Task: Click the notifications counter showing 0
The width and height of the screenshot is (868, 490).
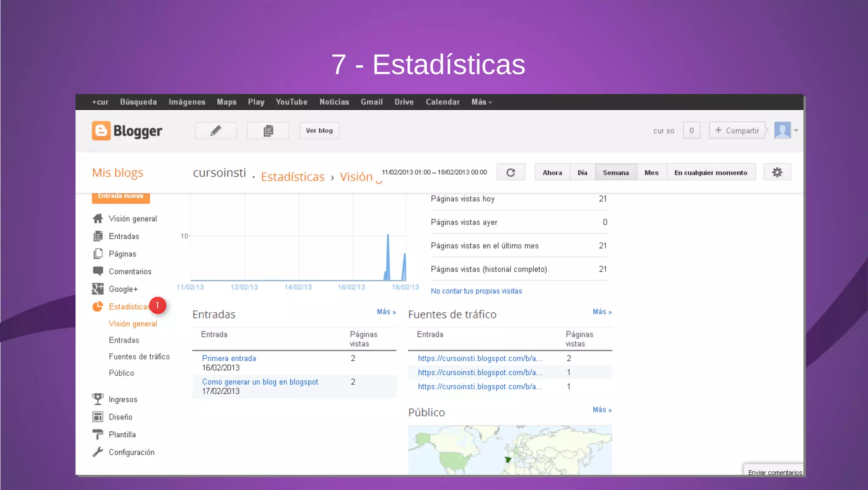Action: point(691,131)
